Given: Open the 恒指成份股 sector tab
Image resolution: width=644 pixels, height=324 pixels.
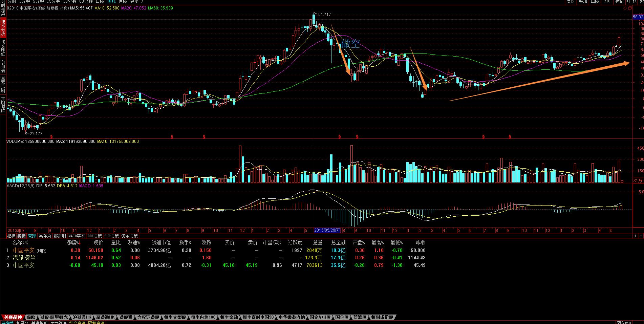Looking at the screenshot, I should [382, 318].
